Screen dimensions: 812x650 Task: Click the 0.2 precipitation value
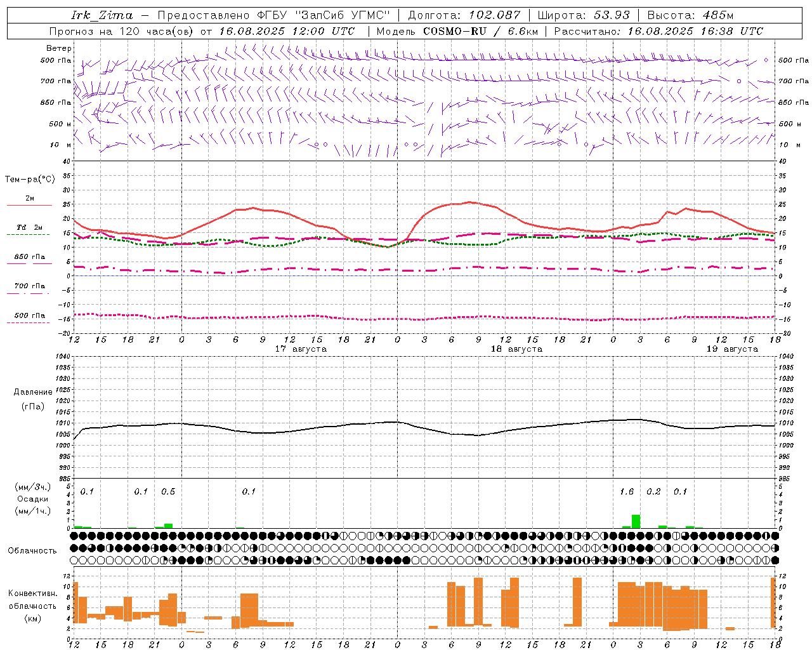(653, 492)
